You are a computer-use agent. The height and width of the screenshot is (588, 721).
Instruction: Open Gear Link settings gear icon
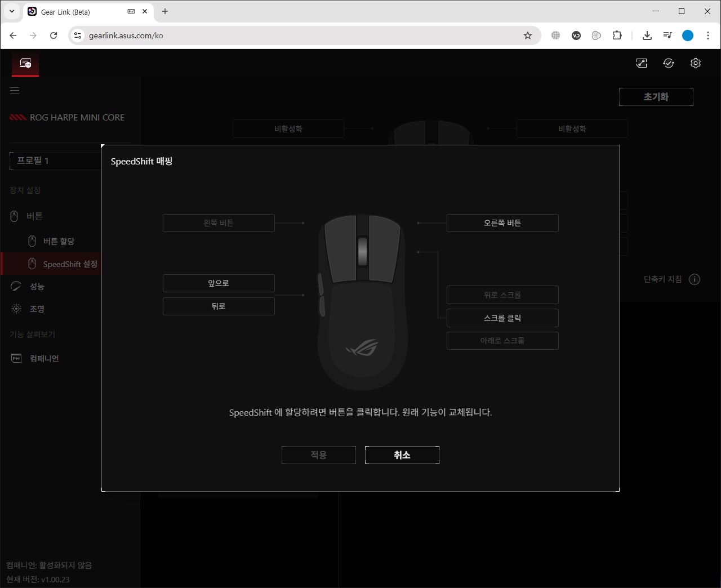[x=696, y=63]
